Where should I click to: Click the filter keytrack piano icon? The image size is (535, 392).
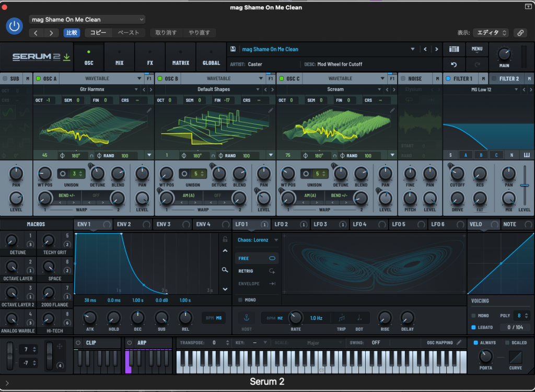tap(527, 155)
